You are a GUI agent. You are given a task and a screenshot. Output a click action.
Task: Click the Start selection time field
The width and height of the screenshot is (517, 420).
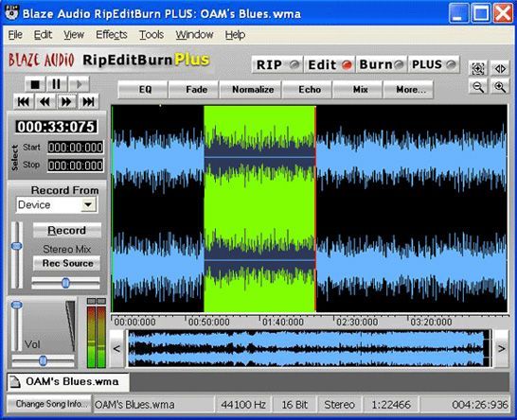point(76,148)
